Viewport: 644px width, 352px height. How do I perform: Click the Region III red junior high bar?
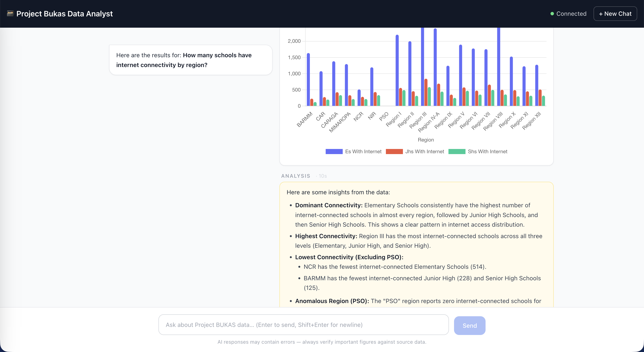click(x=426, y=92)
